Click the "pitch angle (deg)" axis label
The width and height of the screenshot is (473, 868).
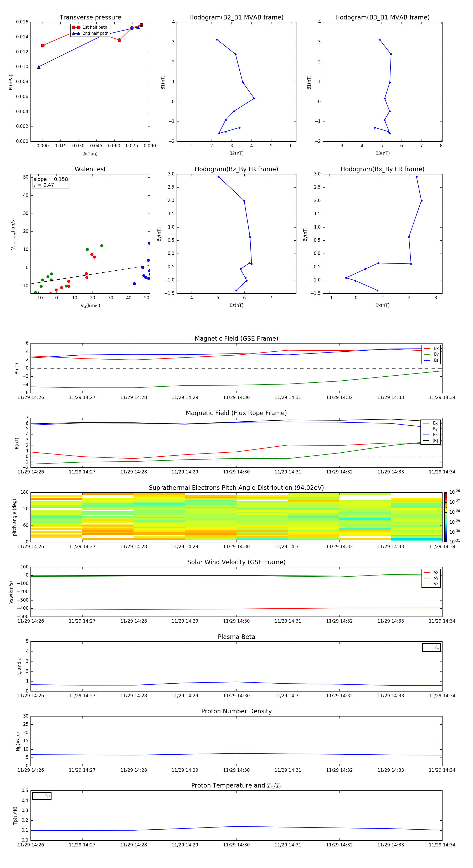(x=14, y=517)
